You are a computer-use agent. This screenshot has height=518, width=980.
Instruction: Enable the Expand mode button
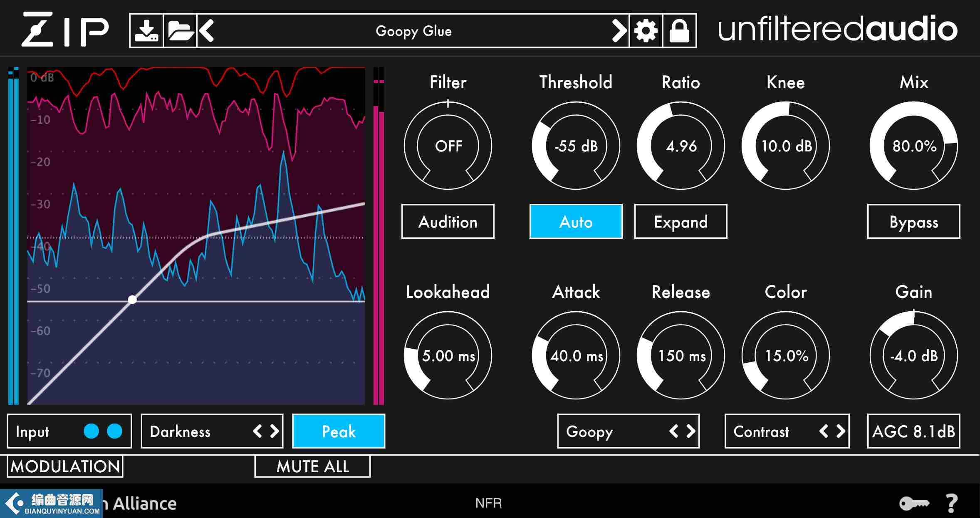pos(681,221)
